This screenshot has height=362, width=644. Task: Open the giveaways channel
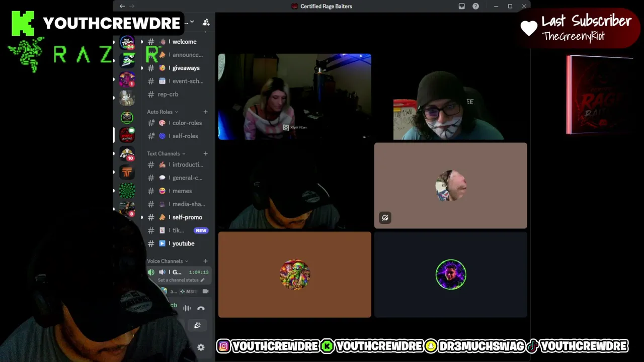(176, 68)
